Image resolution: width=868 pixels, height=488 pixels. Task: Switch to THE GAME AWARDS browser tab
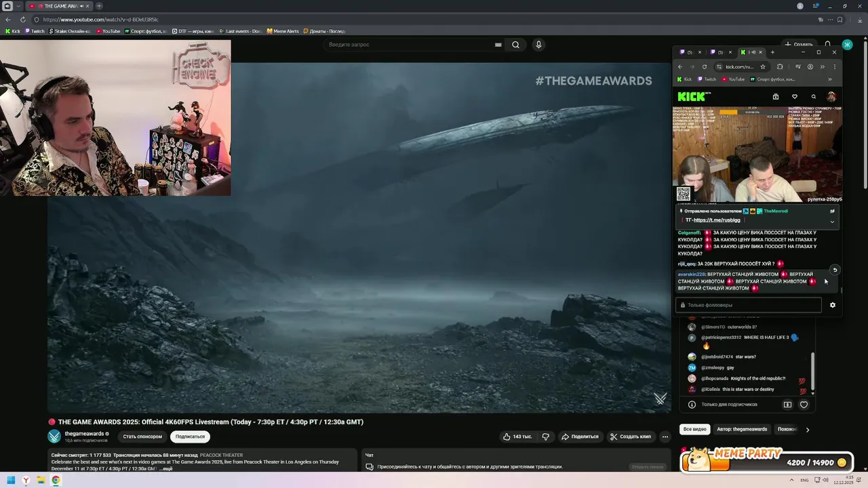pos(60,6)
